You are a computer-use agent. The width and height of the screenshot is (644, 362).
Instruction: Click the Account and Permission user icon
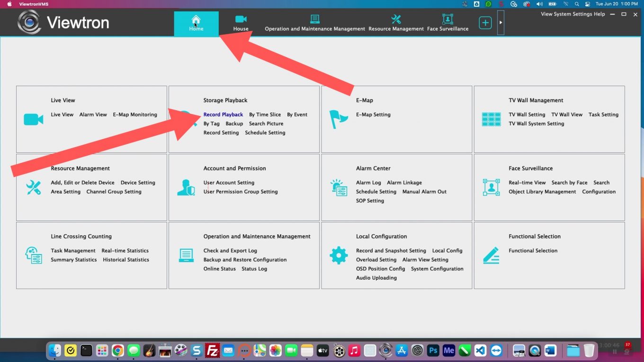[186, 187]
